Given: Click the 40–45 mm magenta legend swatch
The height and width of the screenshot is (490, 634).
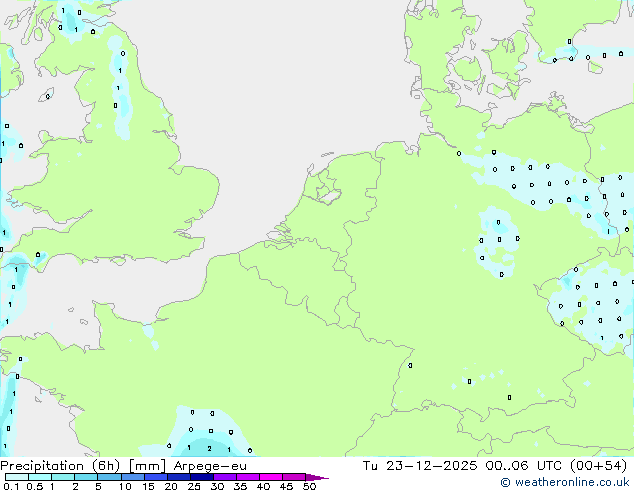Looking at the screenshot, I should 271,477.
